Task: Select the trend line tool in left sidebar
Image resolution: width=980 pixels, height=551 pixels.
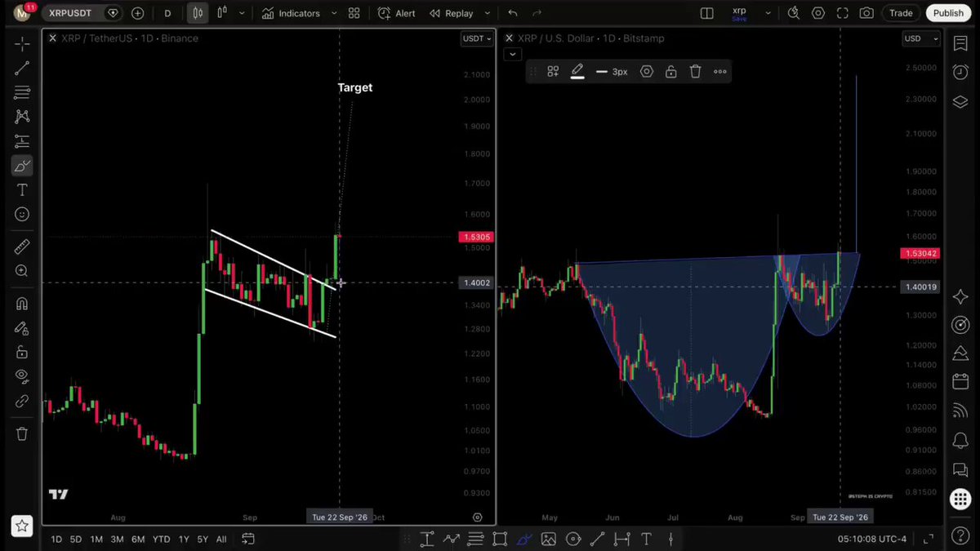Action: 22,69
